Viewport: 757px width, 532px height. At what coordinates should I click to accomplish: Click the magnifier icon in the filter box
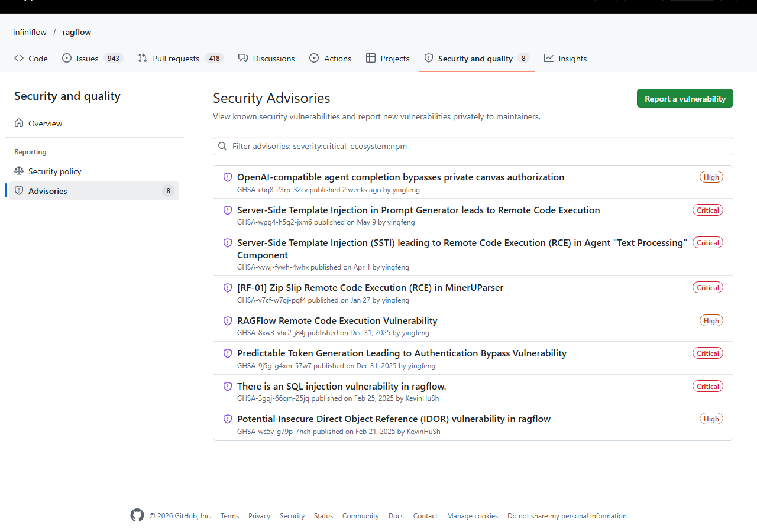point(222,146)
